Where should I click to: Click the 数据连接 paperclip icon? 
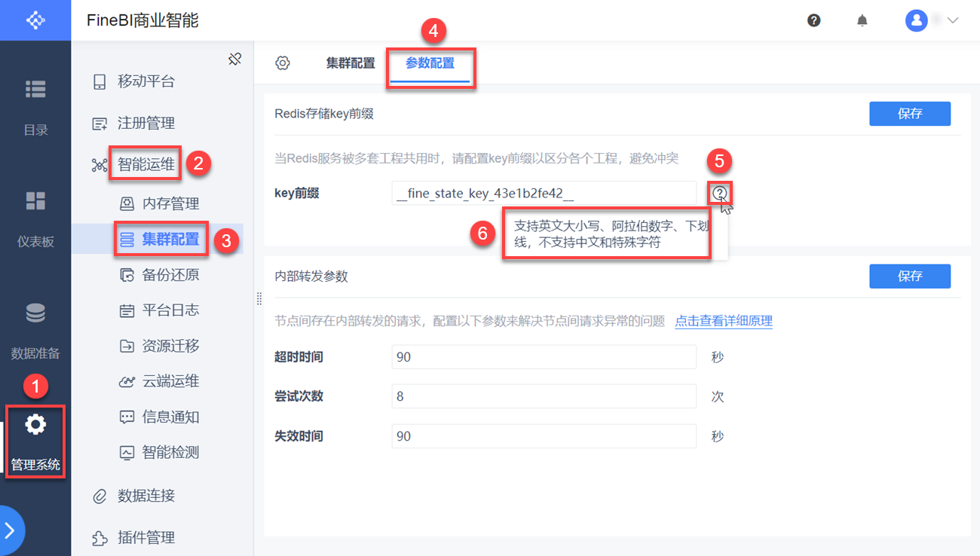coord(100,496)
